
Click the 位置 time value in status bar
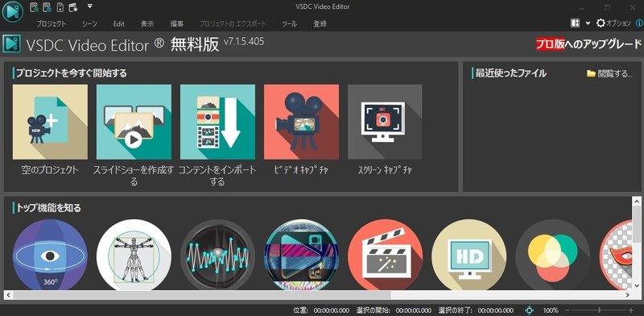coord(332,310)
